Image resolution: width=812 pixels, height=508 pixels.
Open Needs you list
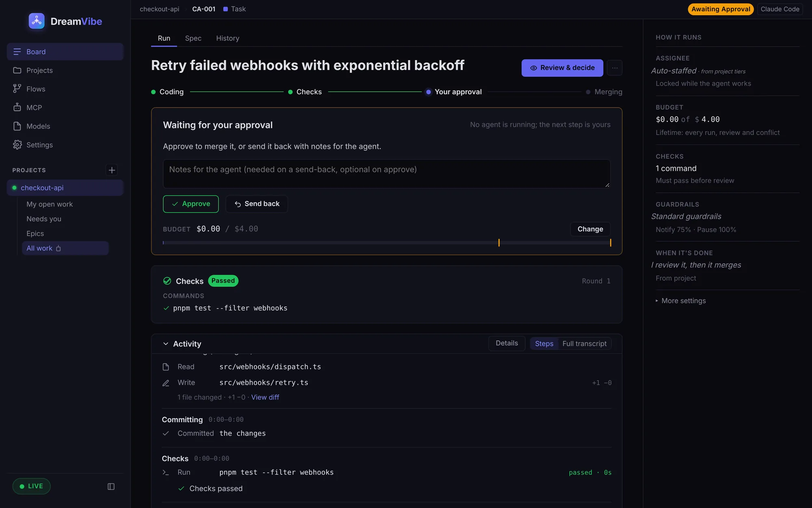pyautogui.click(x=44, y=219)
